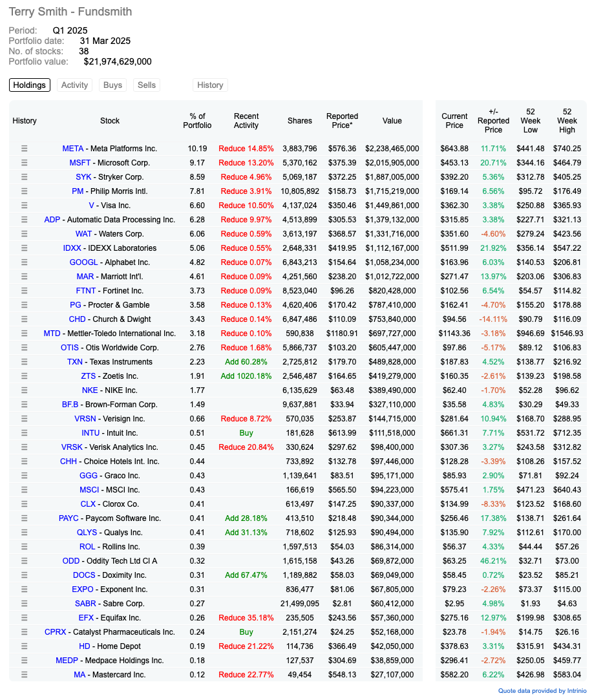Open the DOCS ticker link
The width and height of the screenshot is (592, 700).
[84, 575]
